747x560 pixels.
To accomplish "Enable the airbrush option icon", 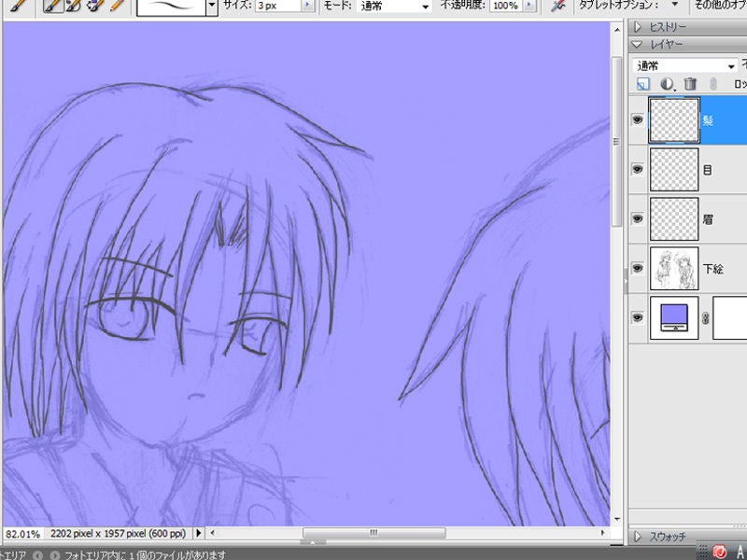I will coord(557,6).
